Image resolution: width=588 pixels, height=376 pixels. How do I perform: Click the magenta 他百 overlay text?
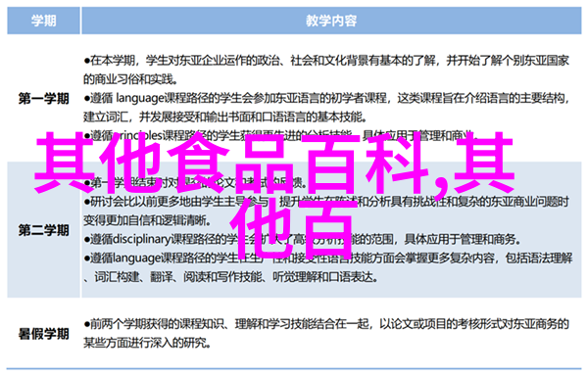click(294, 228)
